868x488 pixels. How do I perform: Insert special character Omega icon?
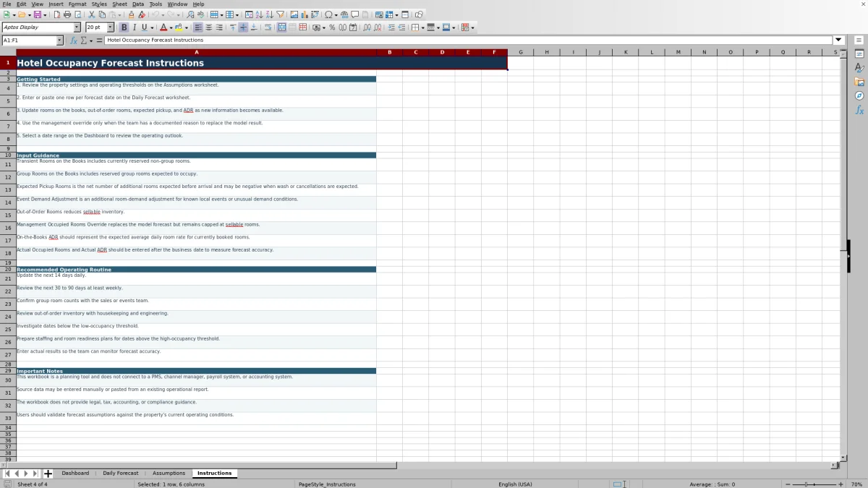329,14
